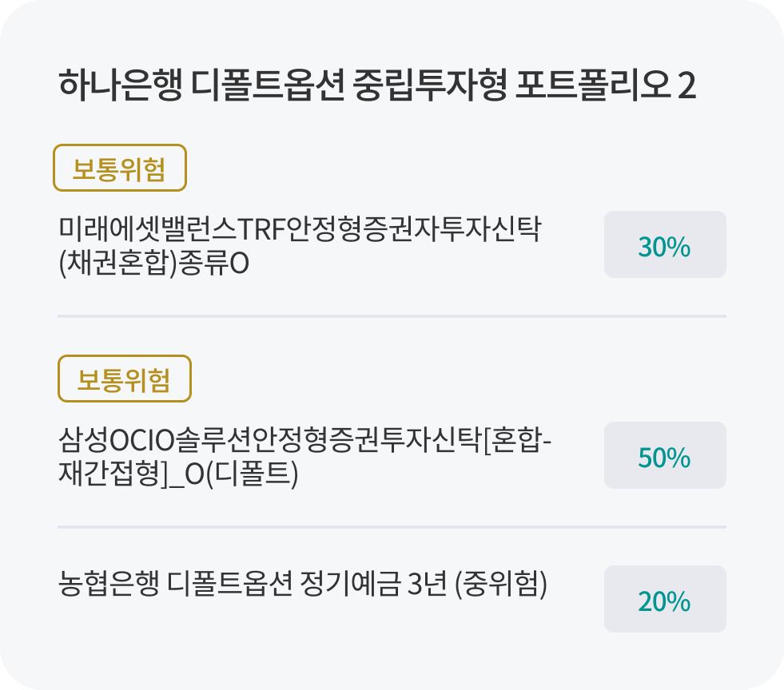Click the (중위험) risk label
Image resolution: width=784 pixels, height=690 pixels.
(500, 585)
